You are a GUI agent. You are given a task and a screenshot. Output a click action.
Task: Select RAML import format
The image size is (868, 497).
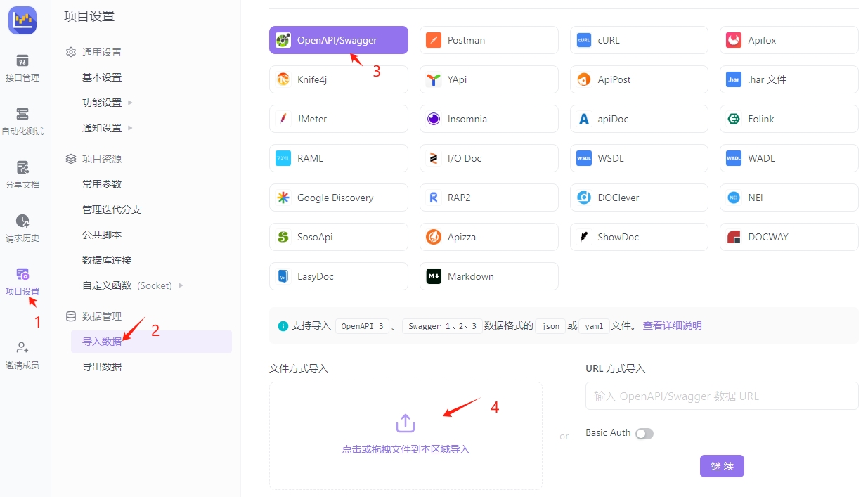[339, 158]
